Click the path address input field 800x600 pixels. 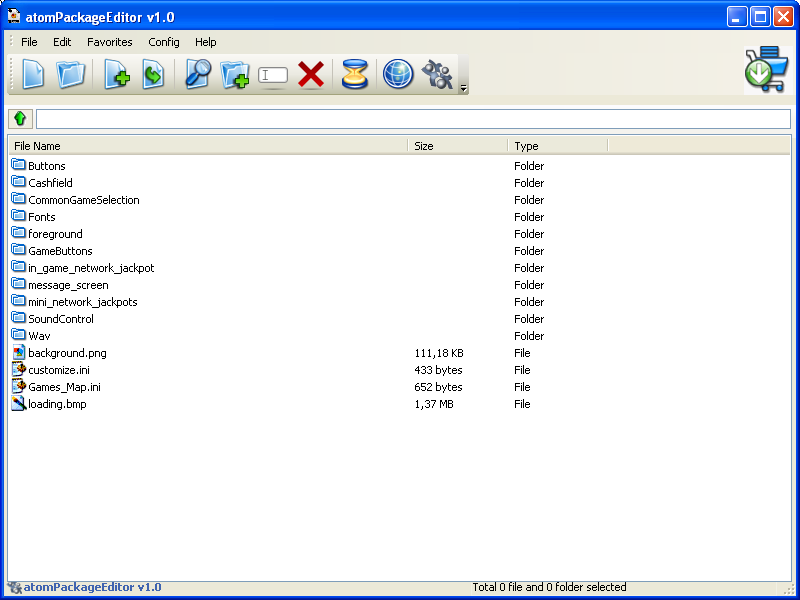[412, 119]
